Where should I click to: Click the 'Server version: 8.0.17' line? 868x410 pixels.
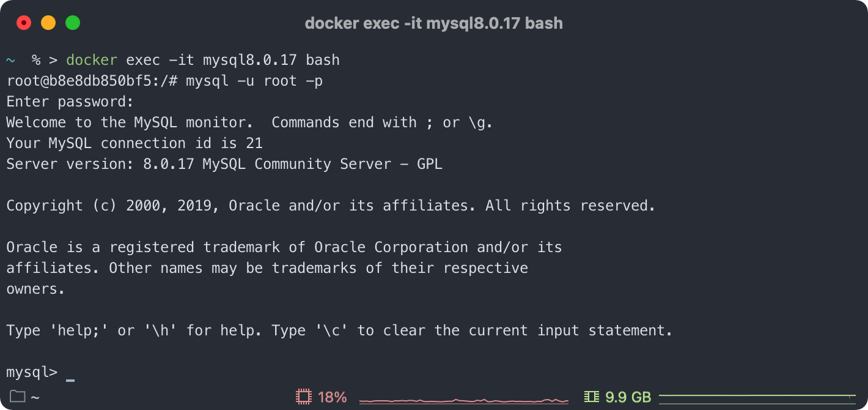pyautogui.click(x=224, y=164)
